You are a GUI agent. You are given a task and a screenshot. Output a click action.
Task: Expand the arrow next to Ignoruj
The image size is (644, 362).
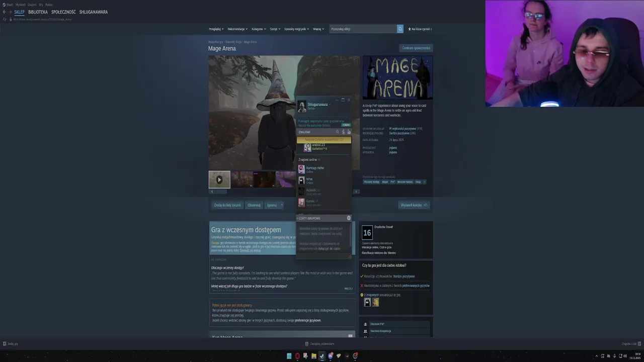point(282,205)
